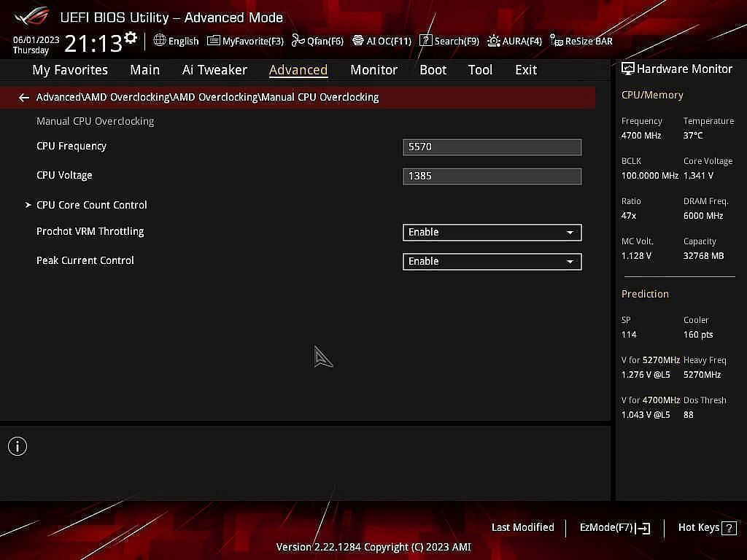
Task: Click the English language globe icon
Action: (160, 41)
